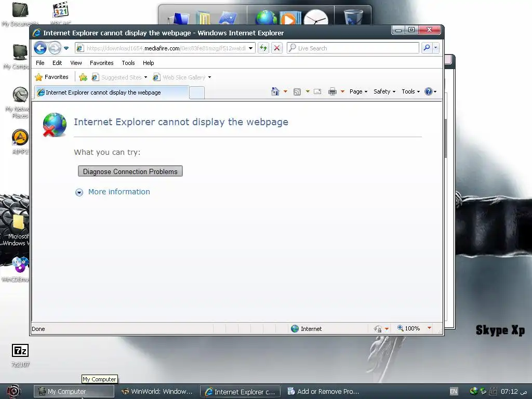Click the More information link text
Viewport: 532px width, 399px height.
click(x=119, y=192)
